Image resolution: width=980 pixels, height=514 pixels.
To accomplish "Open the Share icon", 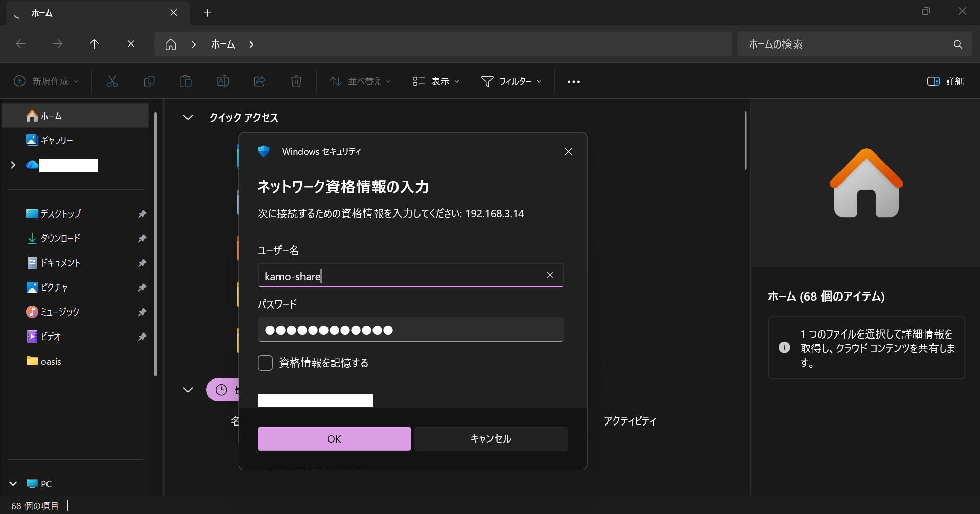I will 259,81.
